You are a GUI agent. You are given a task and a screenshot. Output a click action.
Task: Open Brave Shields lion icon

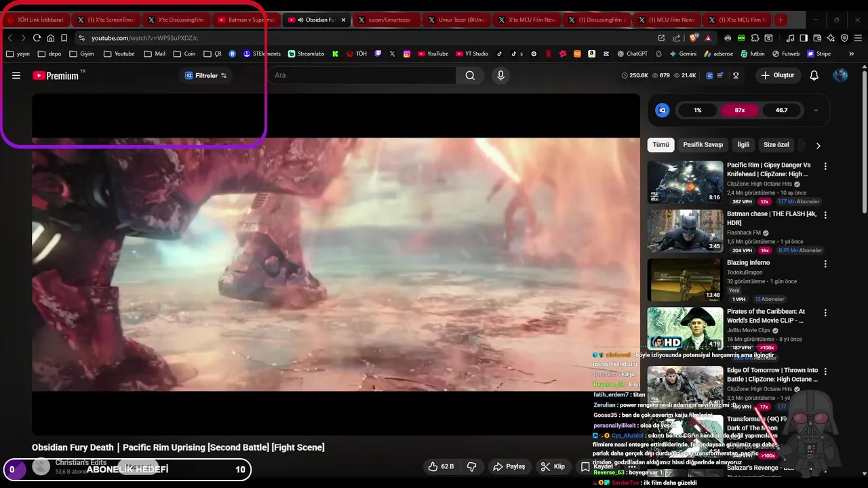click(694, 38)
